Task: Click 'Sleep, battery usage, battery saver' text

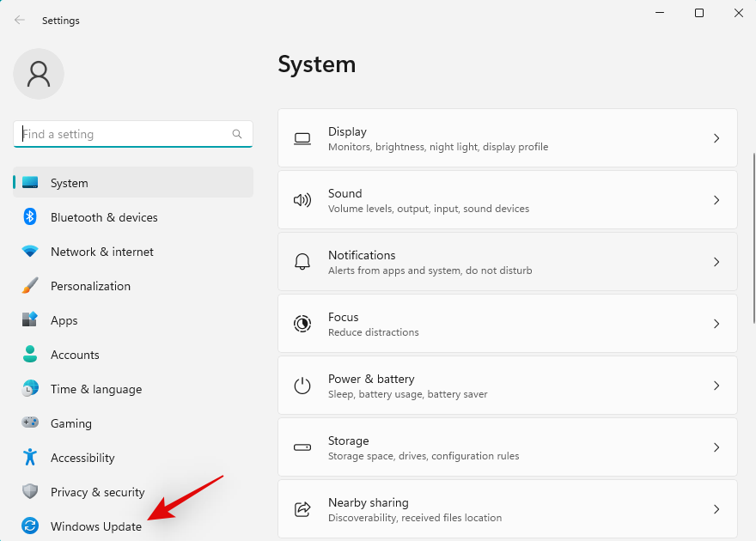Action: coord(407,394)
